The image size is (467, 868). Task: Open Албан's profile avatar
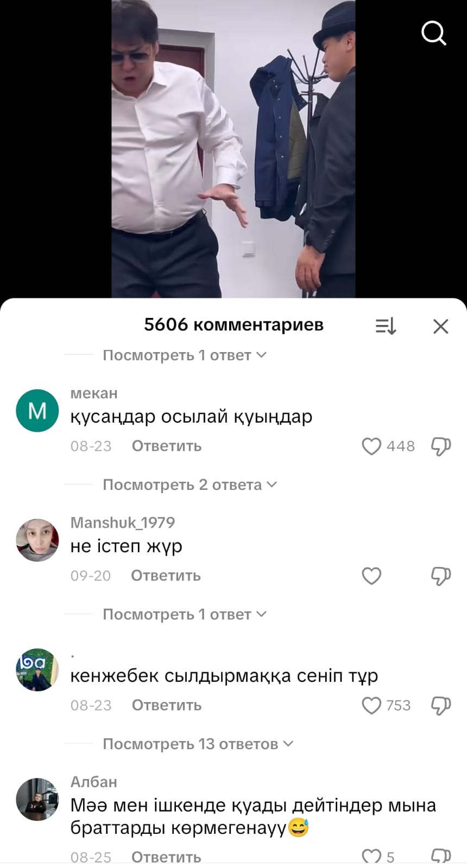click(x=37, y=799)
